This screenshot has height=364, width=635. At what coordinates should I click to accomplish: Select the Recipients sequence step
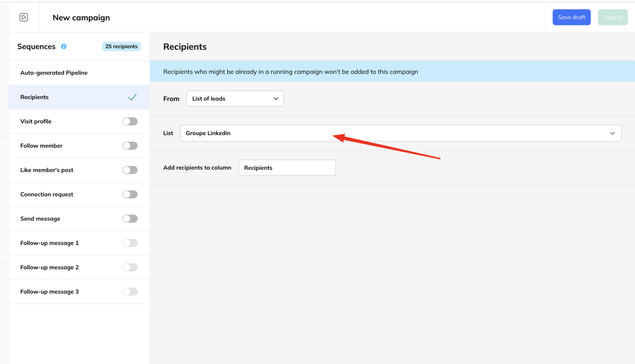coord(79,97)
